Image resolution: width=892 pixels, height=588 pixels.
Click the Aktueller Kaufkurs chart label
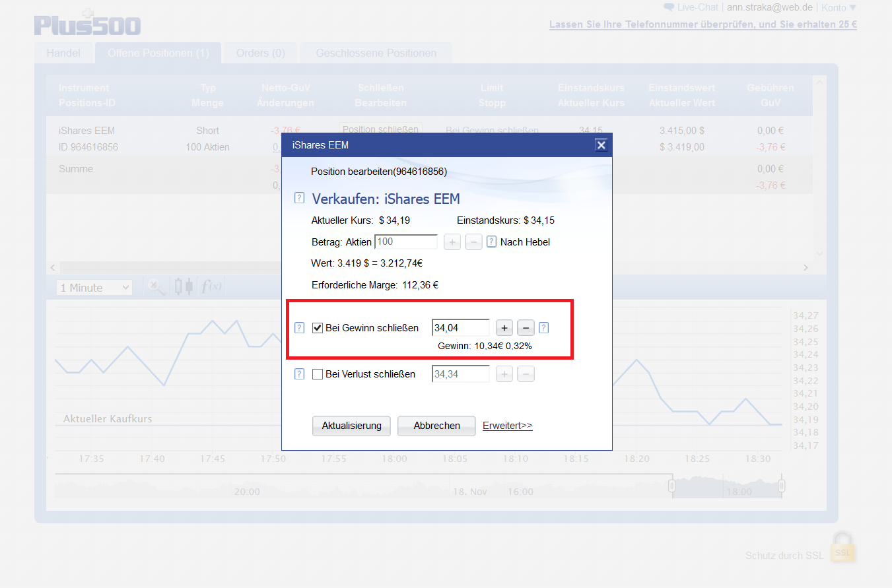click(108, 419)
